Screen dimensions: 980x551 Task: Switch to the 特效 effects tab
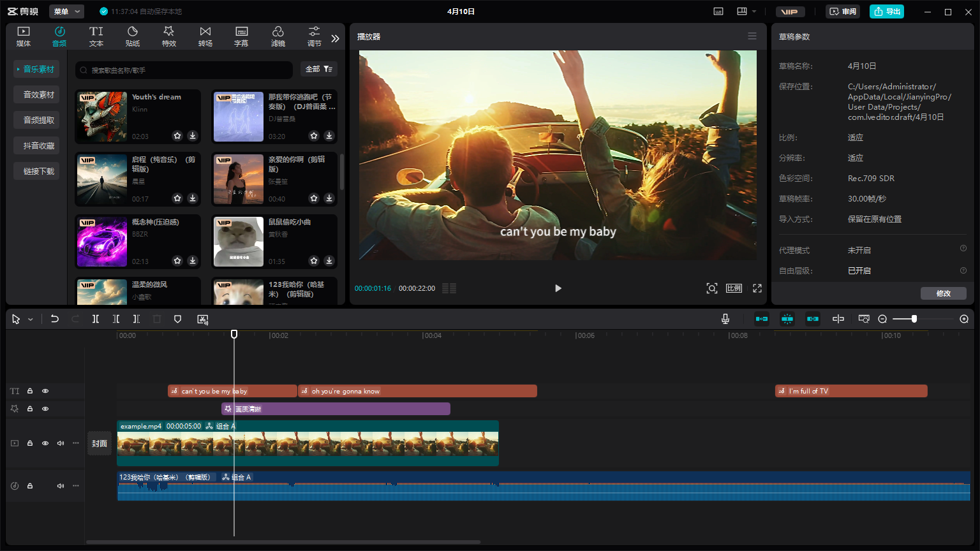click(x=168, y=36)
